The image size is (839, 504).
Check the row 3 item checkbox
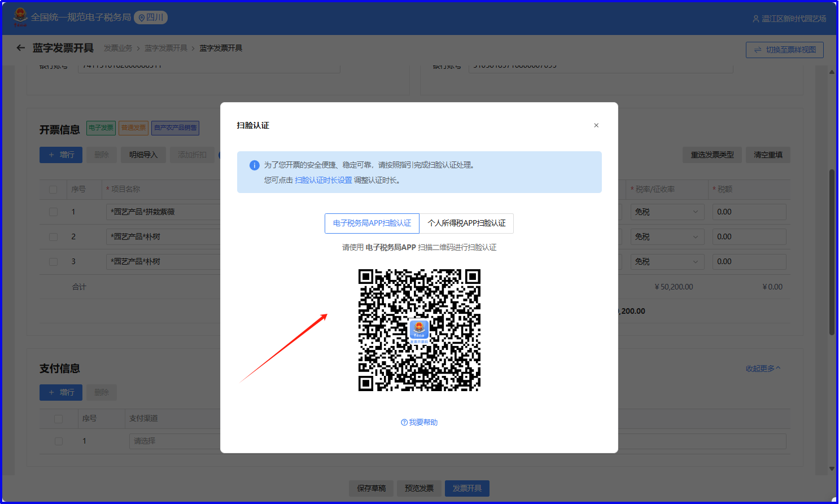[53, 262]
